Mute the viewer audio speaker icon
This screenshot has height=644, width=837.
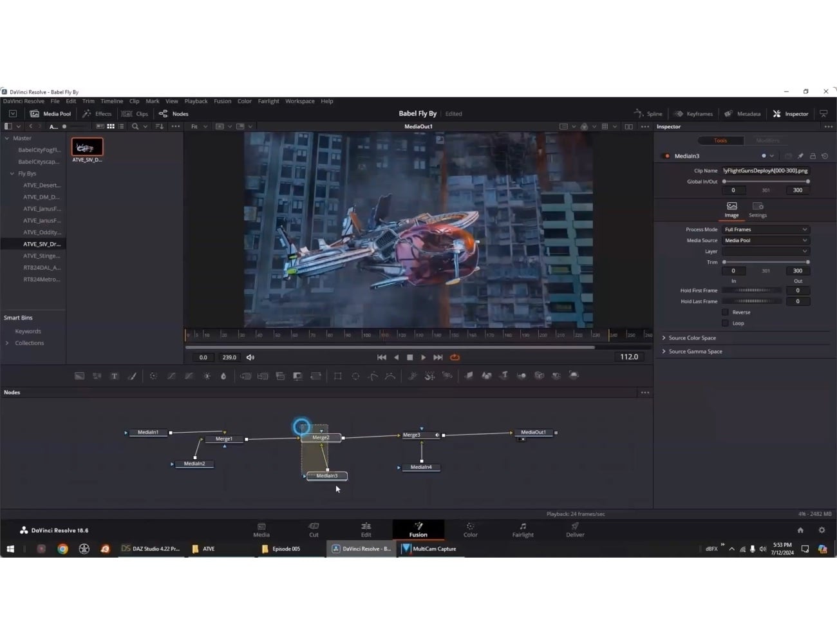[x=250, y=357]
